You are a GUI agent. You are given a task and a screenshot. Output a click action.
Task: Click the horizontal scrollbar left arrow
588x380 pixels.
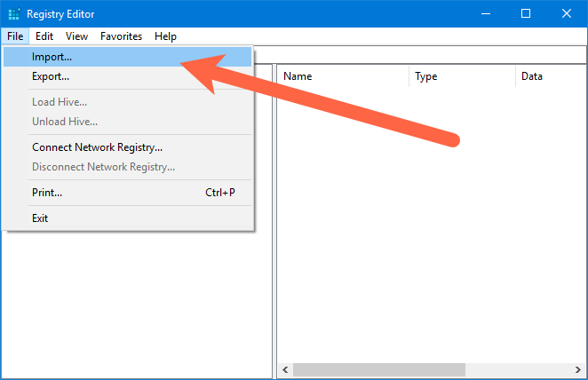(x=285, y=370)
